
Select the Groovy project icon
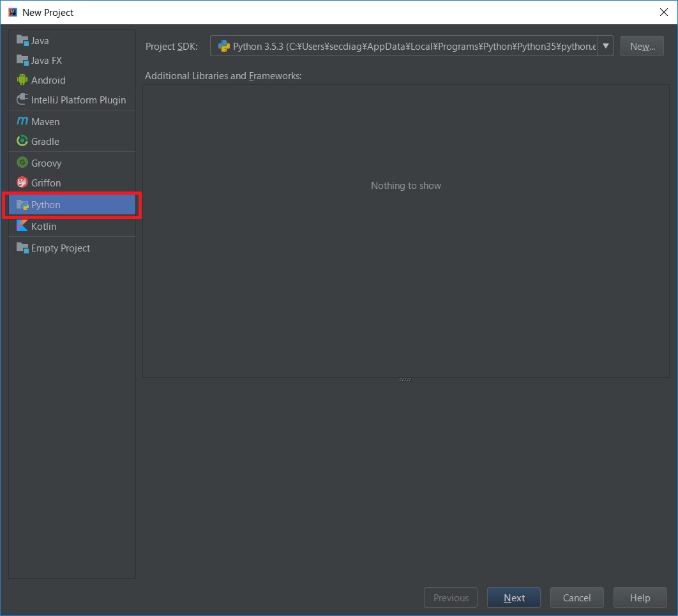coord(22,163)
